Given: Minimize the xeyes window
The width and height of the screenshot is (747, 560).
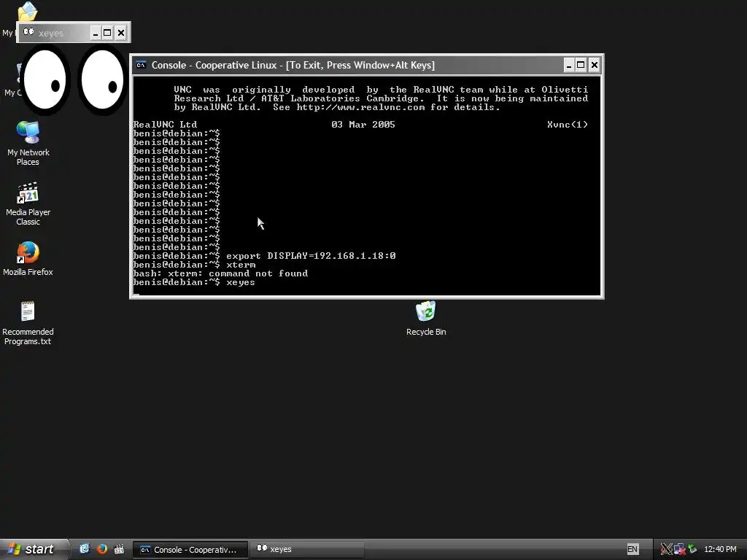Looking at the screenshot, I should click(x=96, y=33).
